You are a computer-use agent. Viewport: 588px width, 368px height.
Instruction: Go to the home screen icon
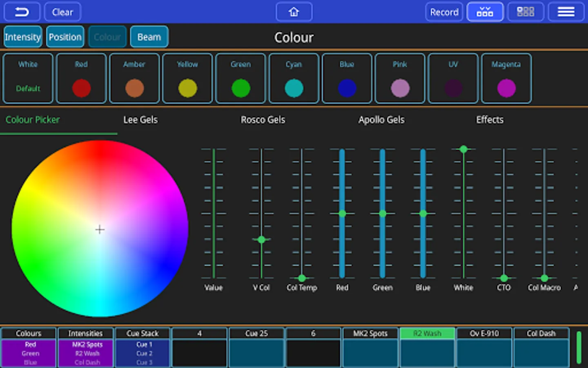pyautogui.click(x=294, y=12)
